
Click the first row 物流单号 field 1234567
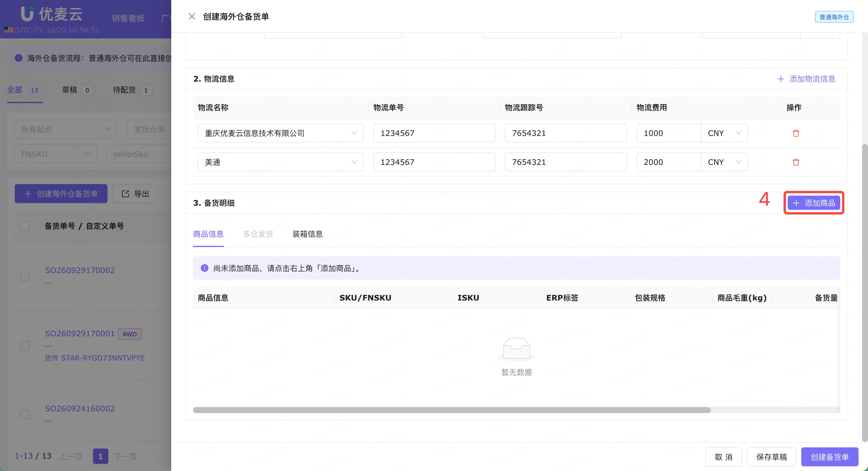coord(434,133)
